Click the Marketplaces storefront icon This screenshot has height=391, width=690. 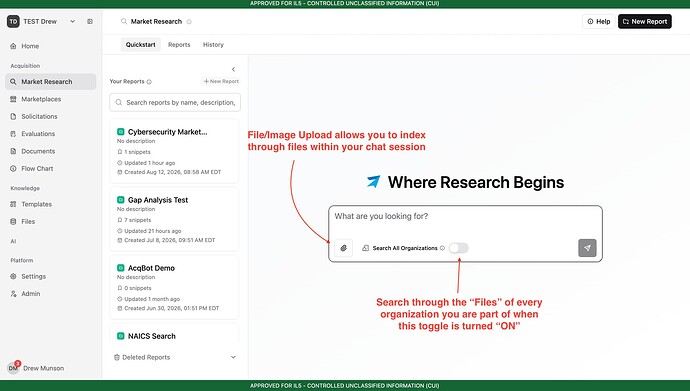(13, 99)
